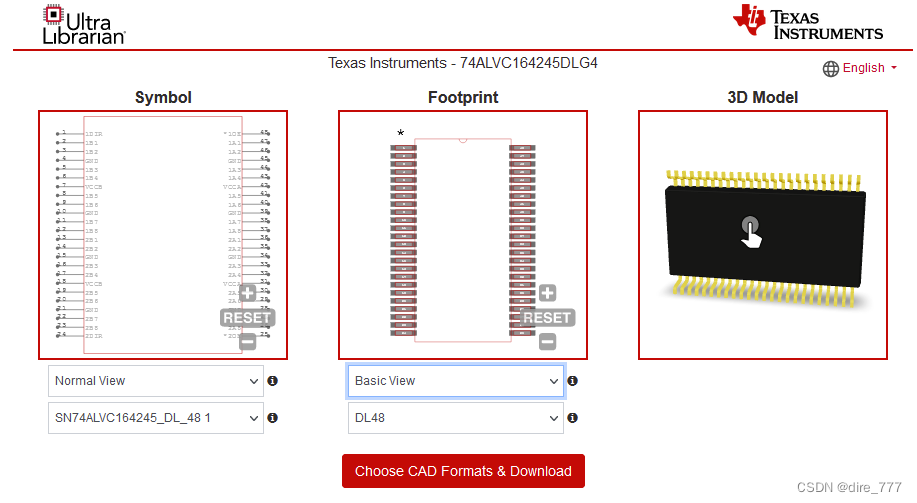Click Choose CAD Formats & Download button
Image resolution: width=917 pixels, height=503 pixels.
463,471
